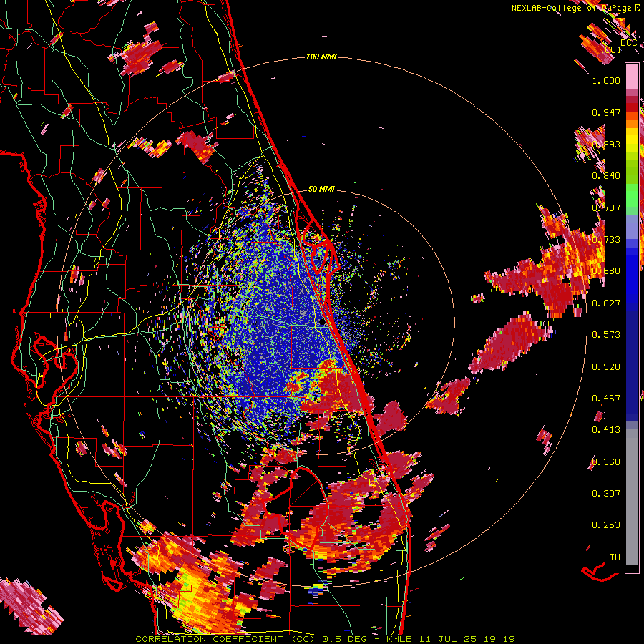This screenshot has width=644, height=644.
Task: Click the 0.627 scale value
Action: 606,303
